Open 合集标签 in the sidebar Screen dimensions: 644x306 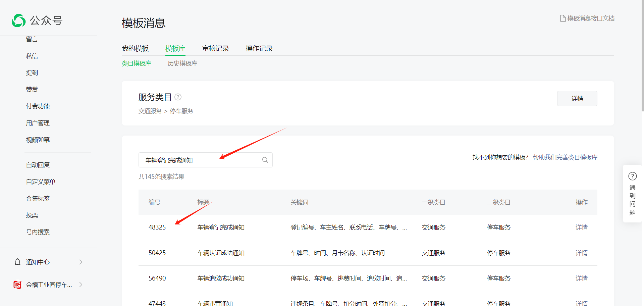(x=38, y=199)
